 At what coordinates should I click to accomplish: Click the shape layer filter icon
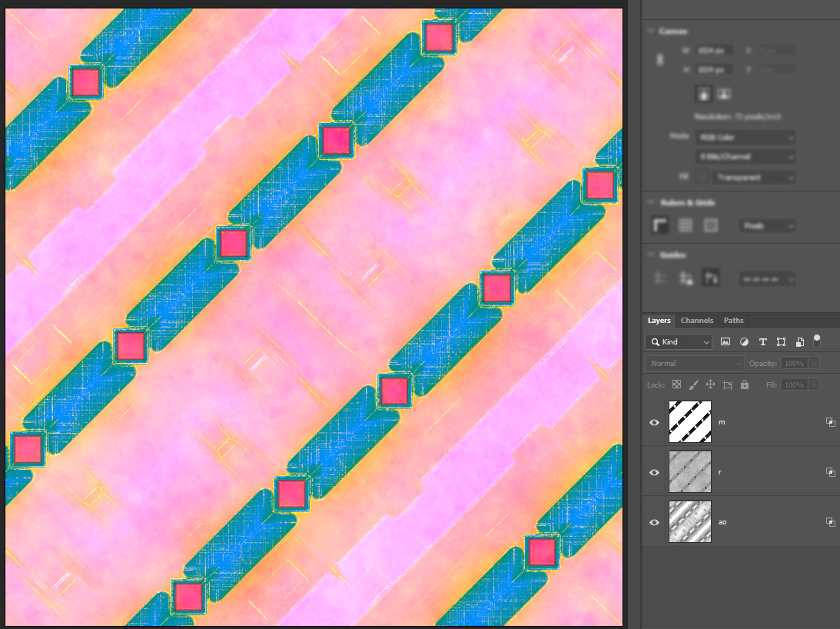point(781,341)
